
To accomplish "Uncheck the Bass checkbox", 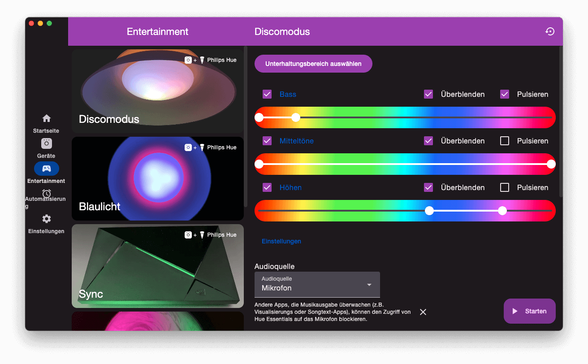I will click(x=267, y=94).
